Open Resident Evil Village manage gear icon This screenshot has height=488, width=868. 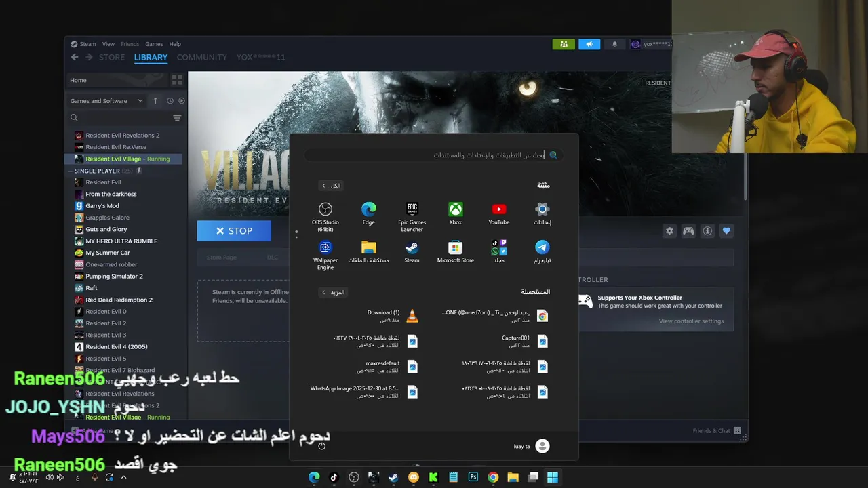[x=669, y=231]
